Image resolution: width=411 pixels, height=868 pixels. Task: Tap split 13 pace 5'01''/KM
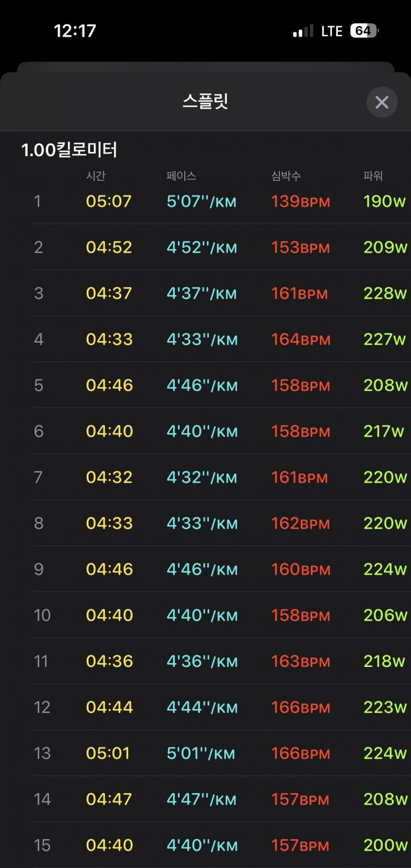(x=201, y=753)
